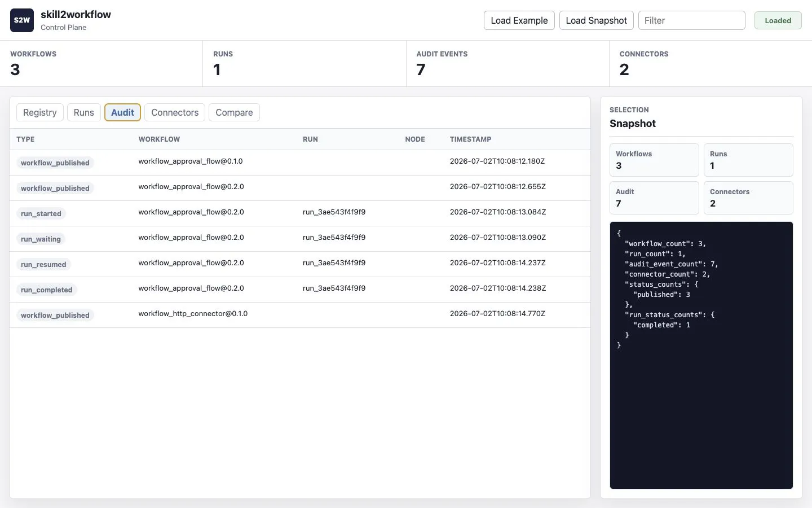This screenshot has width=812, height=508.
Task: Click workflow cell in run_started row
Action: pyautogui.click(x=191, y=212)
